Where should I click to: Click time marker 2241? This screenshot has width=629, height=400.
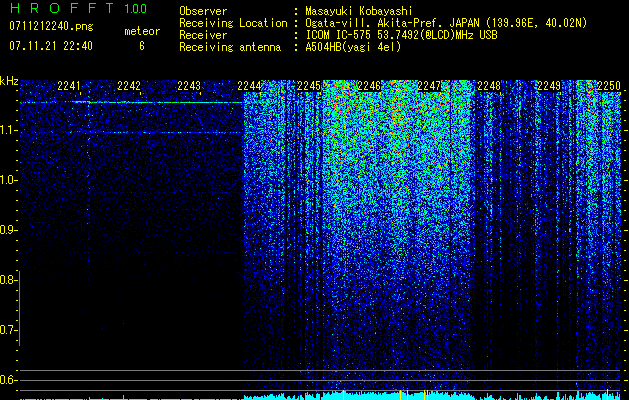[x=69, y=85]
